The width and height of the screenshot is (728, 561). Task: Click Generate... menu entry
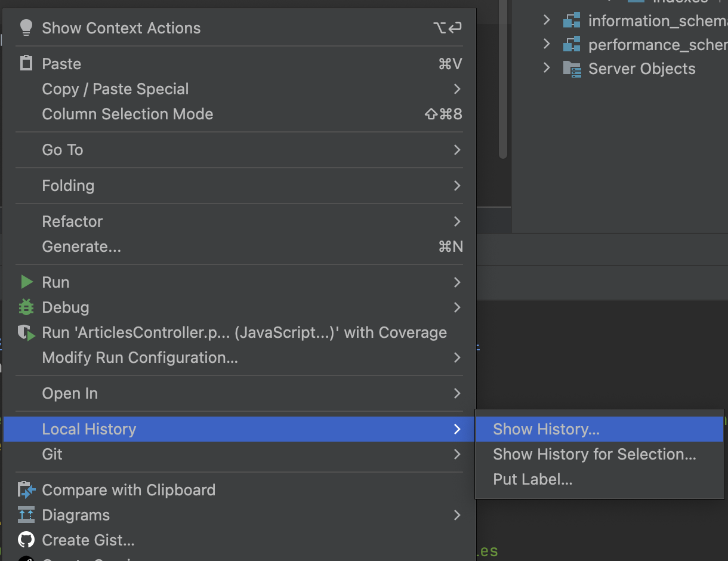pos(81,246)
